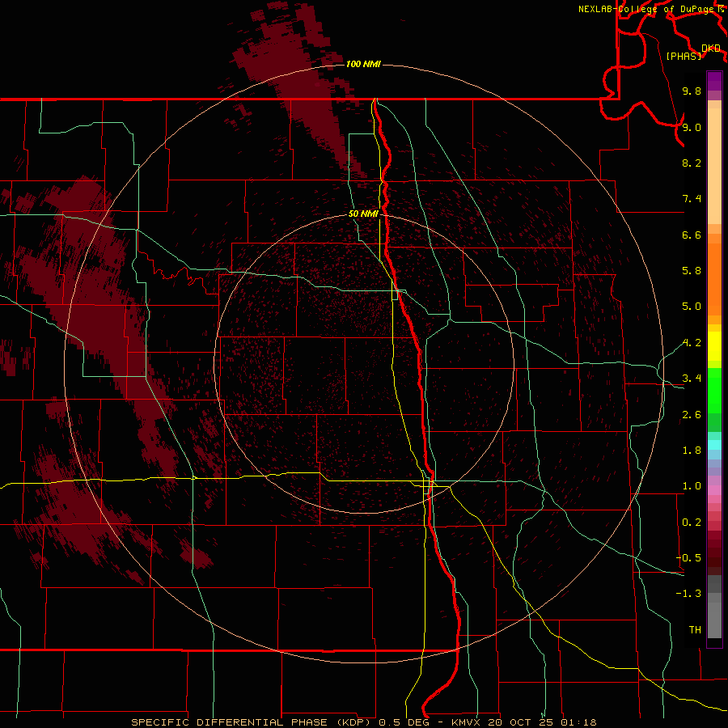Click the 1.8 legend value
728x728 pixels.
pyautogui.click(x=692, y=451)
